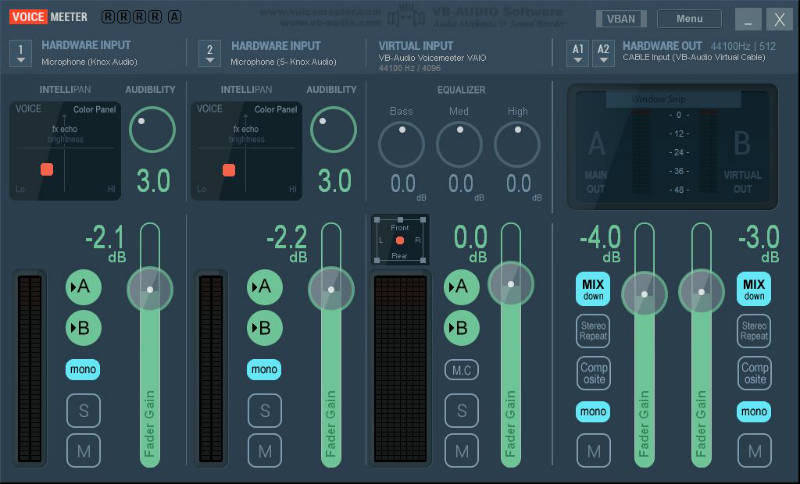The height and width of the screenshot is (484, 800).
Task: Open the A1 hardware output selector
Action: click(578, 53)
